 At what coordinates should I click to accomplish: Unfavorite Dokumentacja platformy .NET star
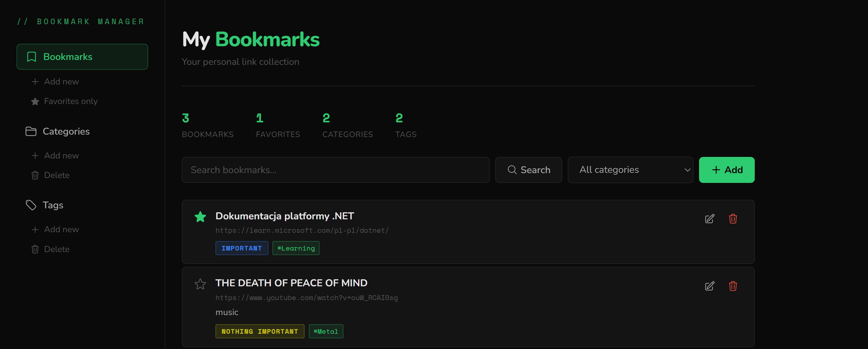pos(200,217)
